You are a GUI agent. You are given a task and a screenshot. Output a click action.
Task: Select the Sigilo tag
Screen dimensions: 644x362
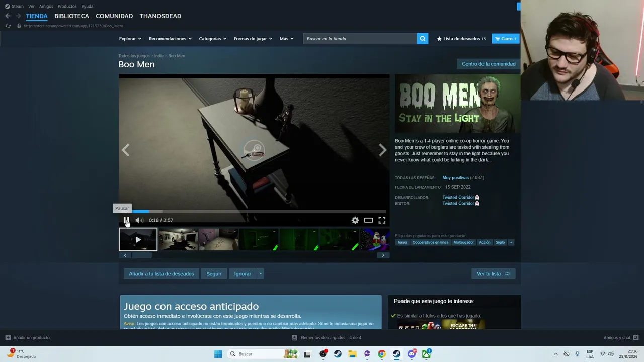(500, 242)
